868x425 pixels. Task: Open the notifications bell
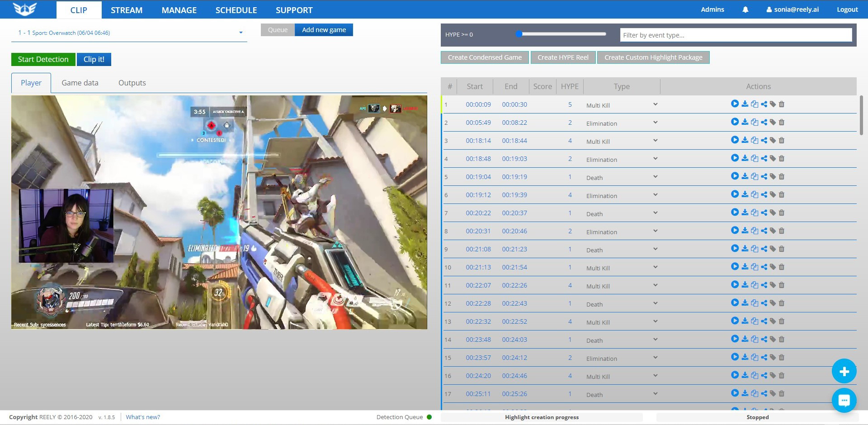click(745, 9)
